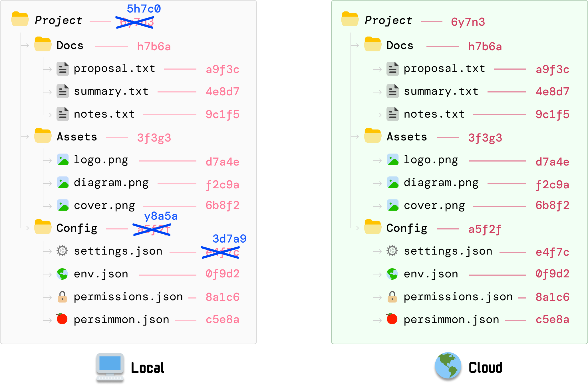
Task: Click the red persimmon icon in left panel
Action: (62, 319)
